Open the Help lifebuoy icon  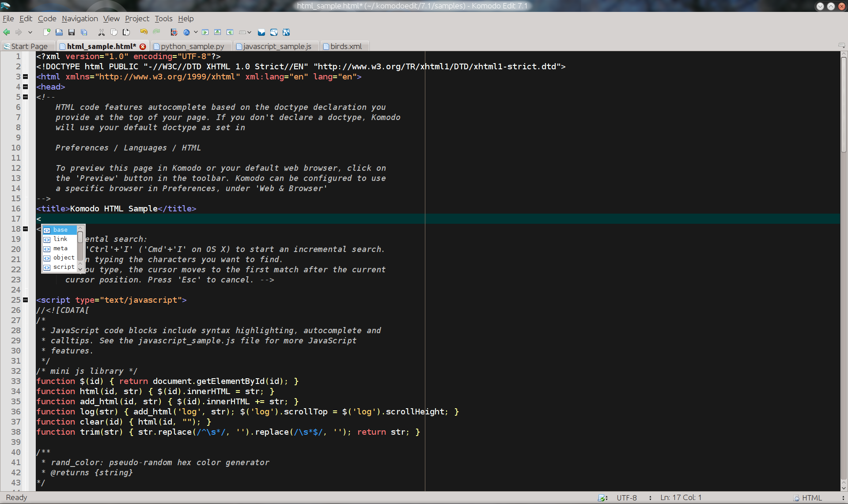174,32
